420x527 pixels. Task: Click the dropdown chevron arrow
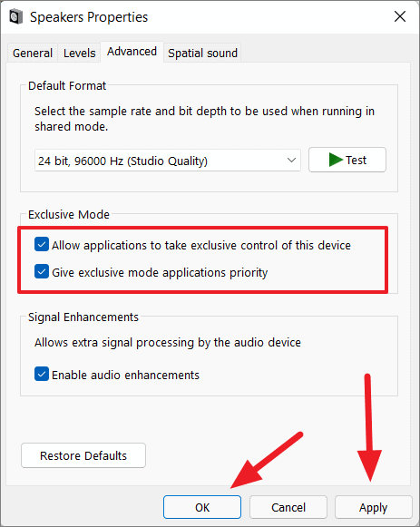pos(291,161)
